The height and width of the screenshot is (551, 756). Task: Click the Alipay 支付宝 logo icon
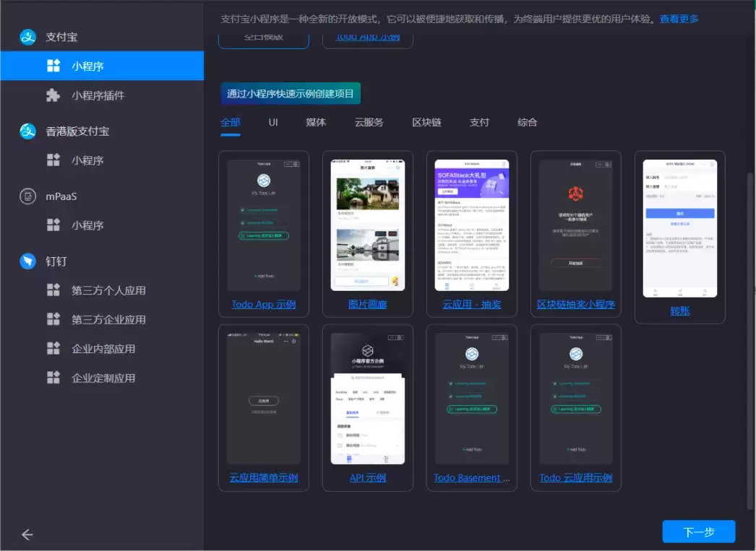[x=28, y=37]
